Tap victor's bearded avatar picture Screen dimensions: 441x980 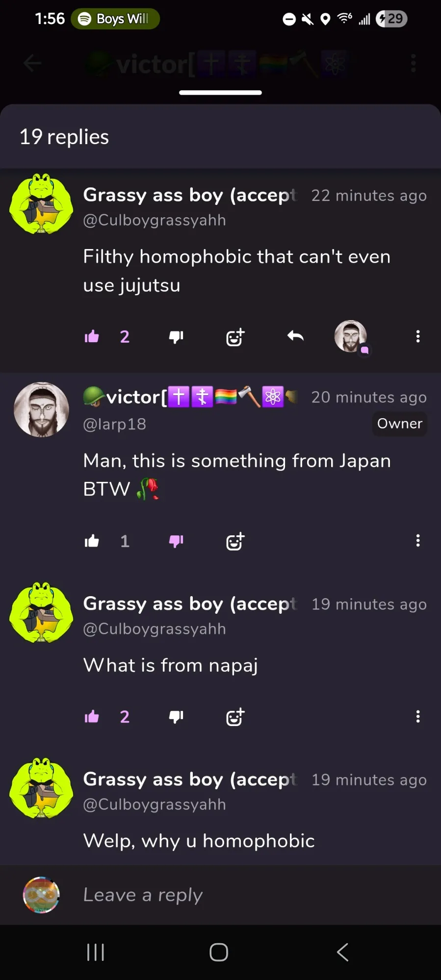42,409
